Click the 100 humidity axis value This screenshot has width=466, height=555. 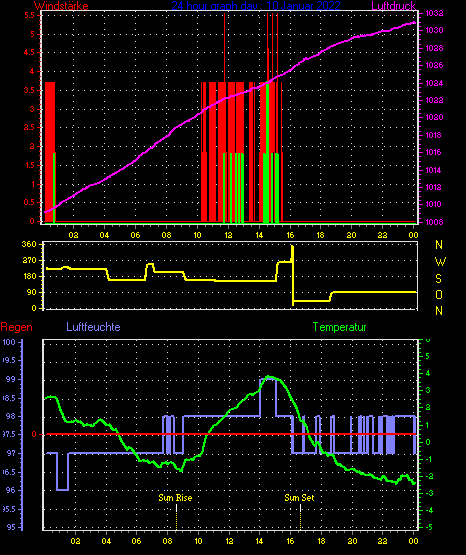pos(9,342)
